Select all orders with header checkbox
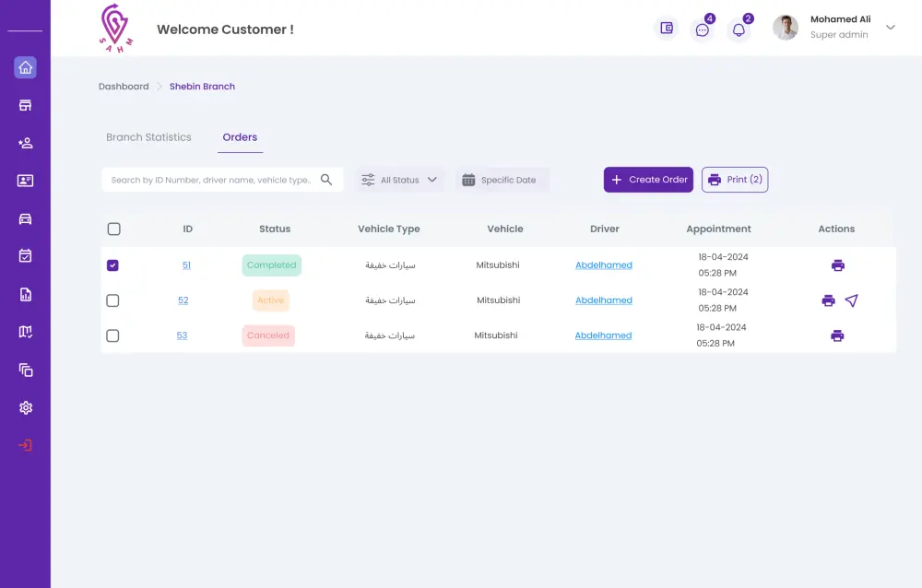Screen dimensions: 922x588 (113, 229)
